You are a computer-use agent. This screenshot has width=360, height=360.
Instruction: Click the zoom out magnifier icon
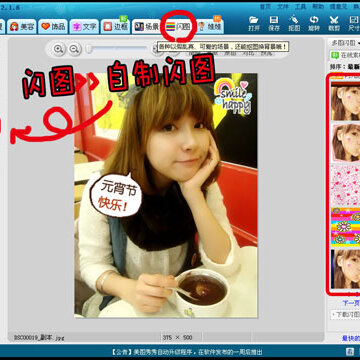74,49
